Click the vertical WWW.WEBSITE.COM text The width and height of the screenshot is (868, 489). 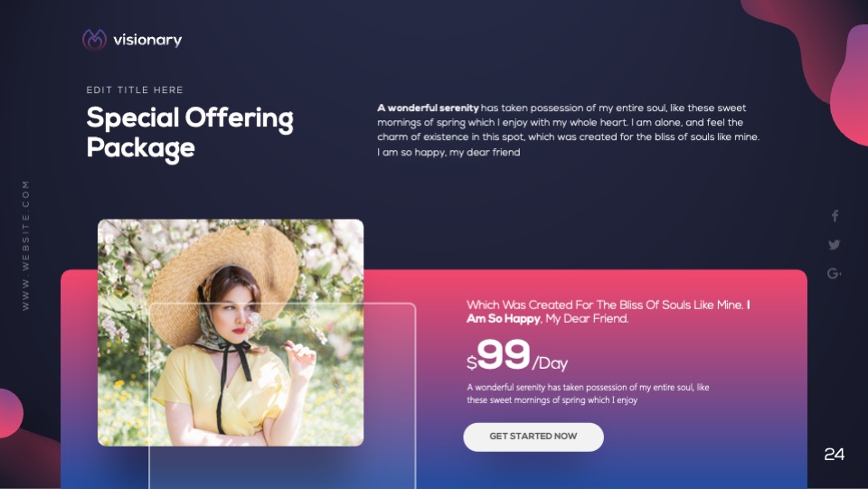click(26, 246)
